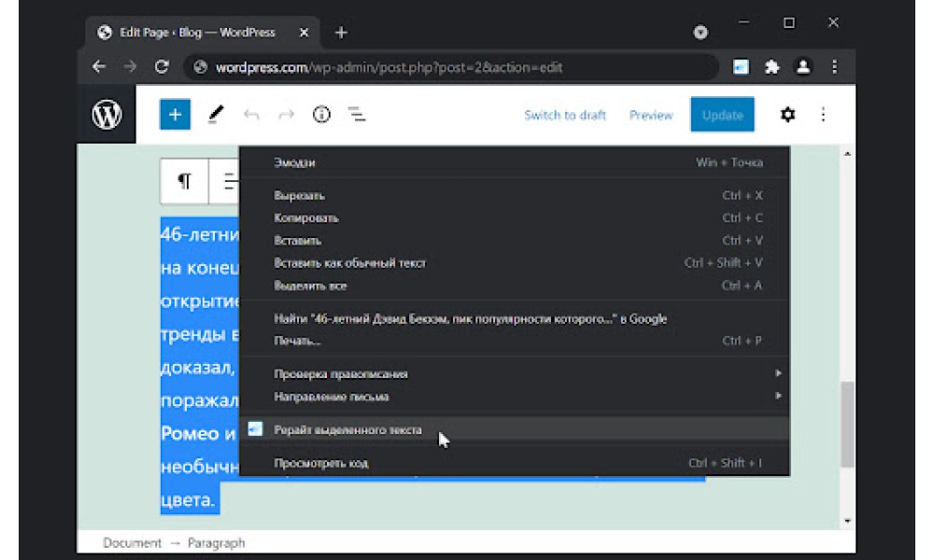
Task: Click the blue Update button
Action: tap(723, 114)
